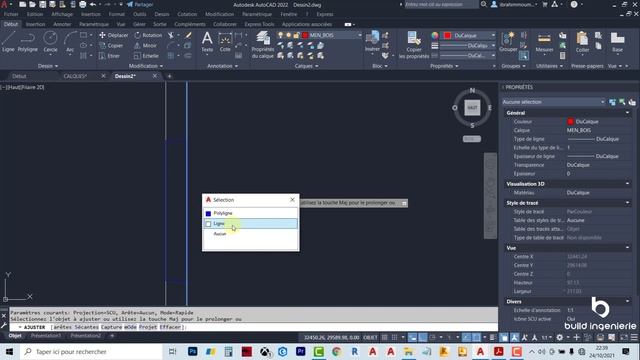Viewport: 640px width, 360px height.
Task: Toggle the OBJET model space status button
Action: pos(370,337)
